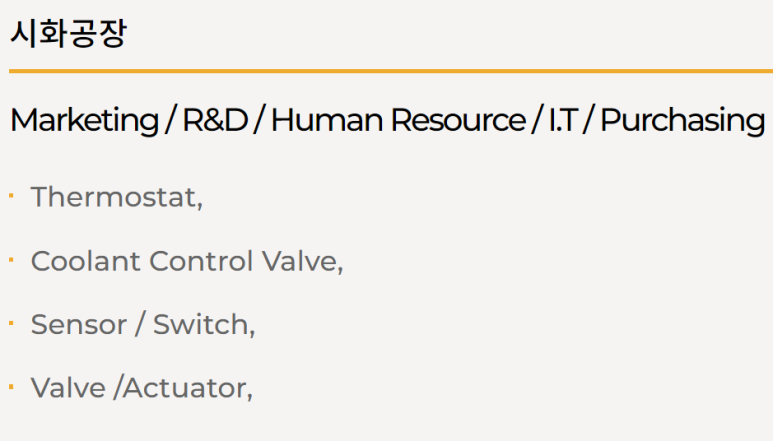
Task: Click the orange divider line under the heading
Action: [x=391, y=71]
